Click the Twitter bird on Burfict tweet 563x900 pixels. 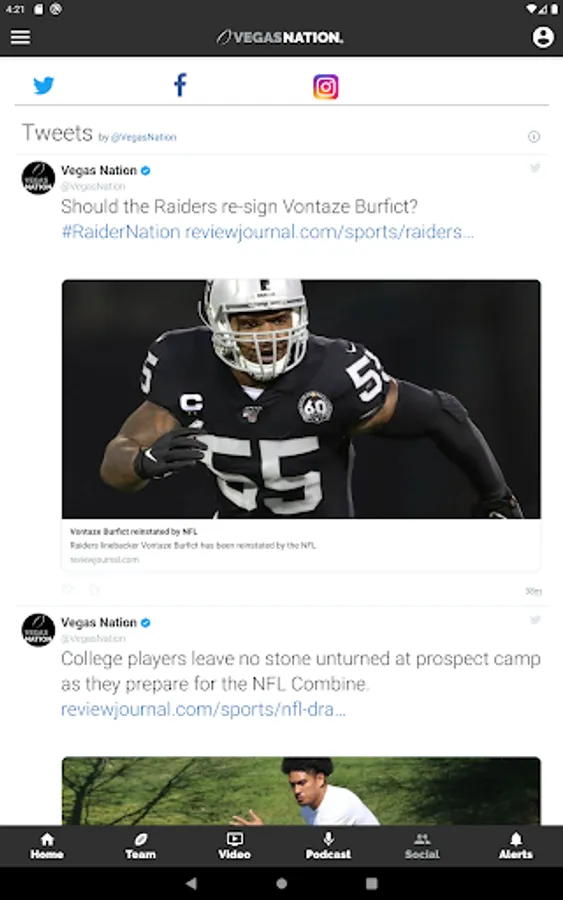tap(535, 168)
